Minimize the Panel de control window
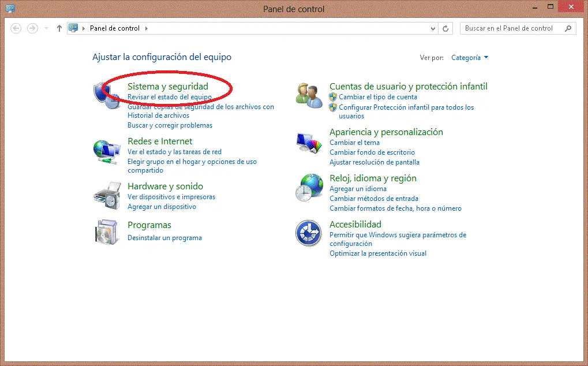588x366 pixels. click(x=535, y=7)
